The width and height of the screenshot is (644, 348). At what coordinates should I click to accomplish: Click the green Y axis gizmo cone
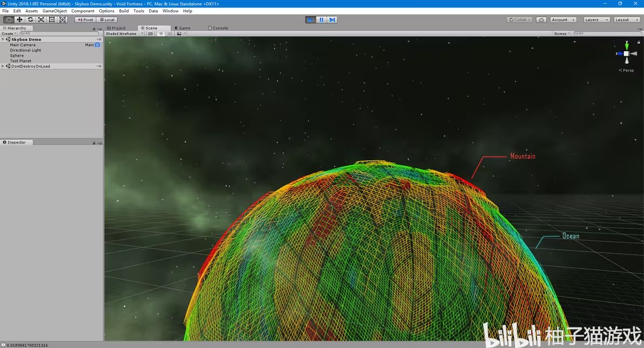click(x=627, y=46)
